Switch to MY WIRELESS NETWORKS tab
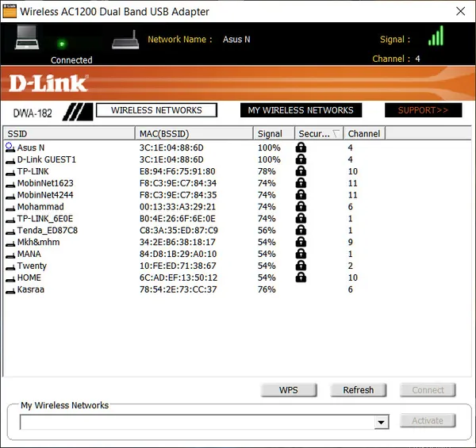Screen dimensions: 476x448 [x=301, y=110]
